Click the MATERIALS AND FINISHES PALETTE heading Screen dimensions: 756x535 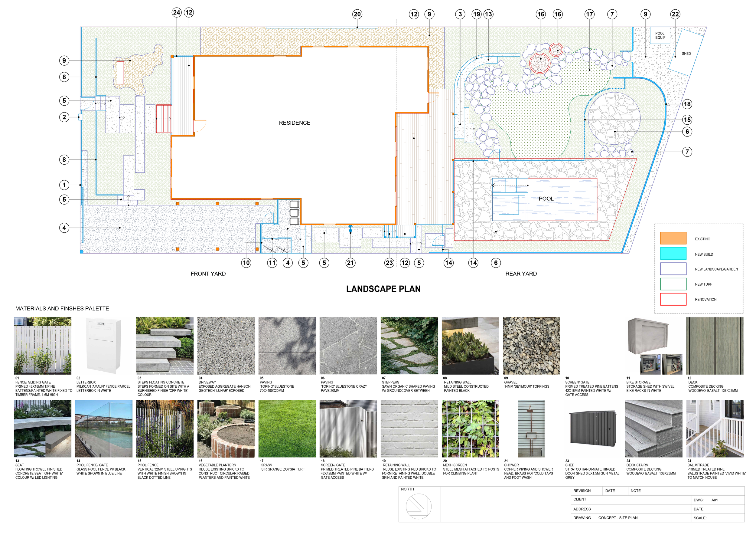click(62, 309)
